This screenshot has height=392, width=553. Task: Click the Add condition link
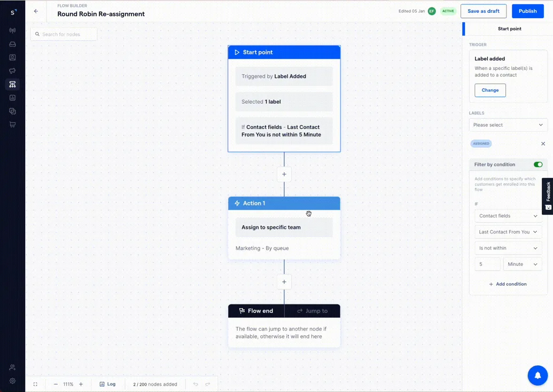point(508,284)
